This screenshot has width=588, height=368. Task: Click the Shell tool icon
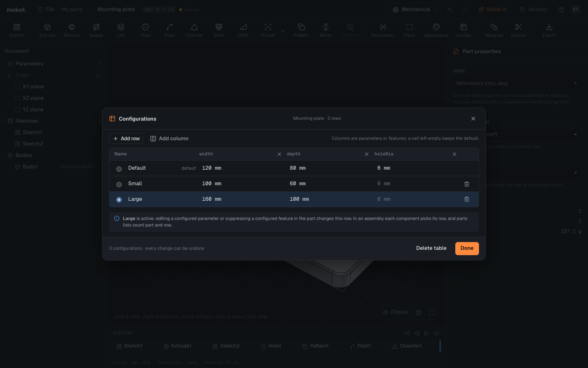point(219,27)
